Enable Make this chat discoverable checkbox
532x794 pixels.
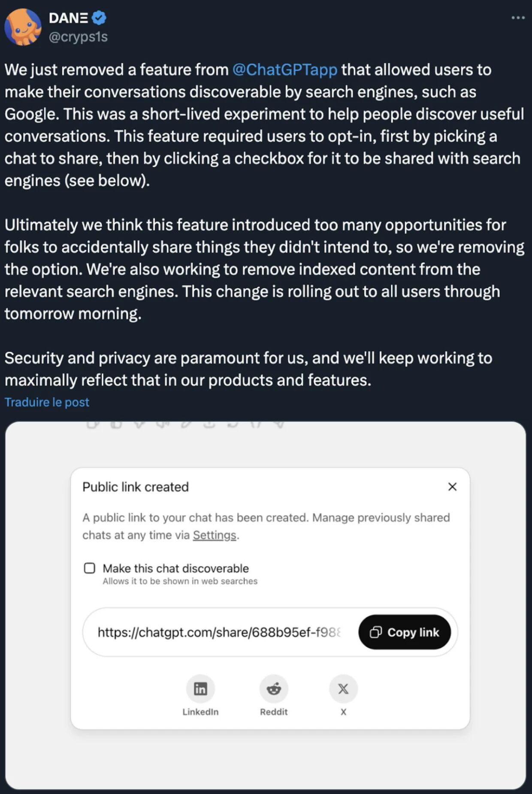click(90, 568)
